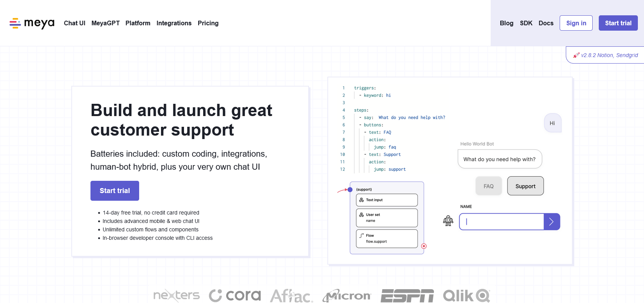The image size is (644, 303).
Task: Click the robot bot avatar icon
Action: click(448, 221)
